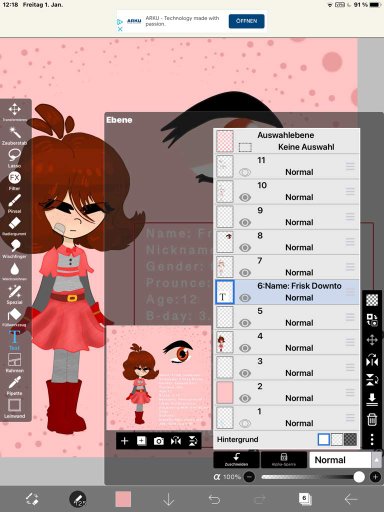Expand blend mode list arrow beside Normal
The height and width of the screenshot is (512, 384).
pyautogui.click(x=377, y=460)
